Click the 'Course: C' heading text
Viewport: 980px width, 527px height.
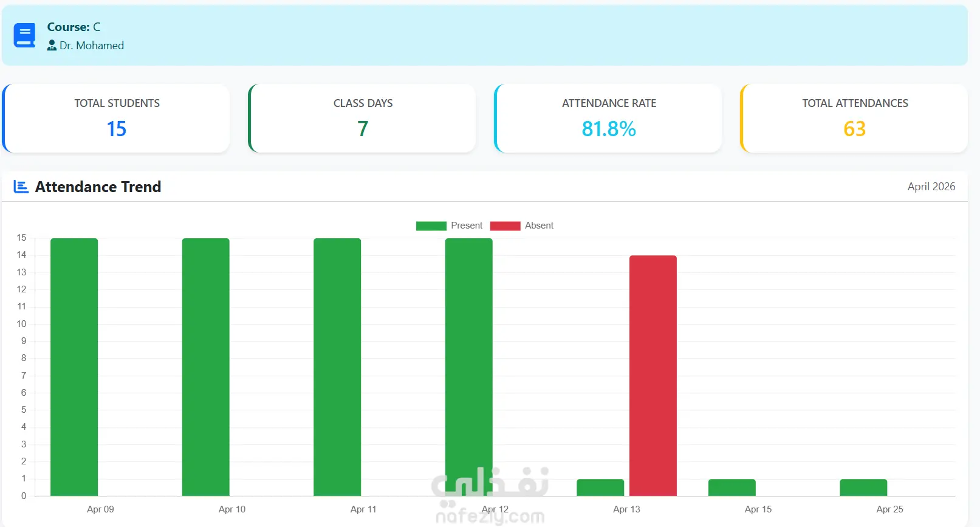click(74, 27)
